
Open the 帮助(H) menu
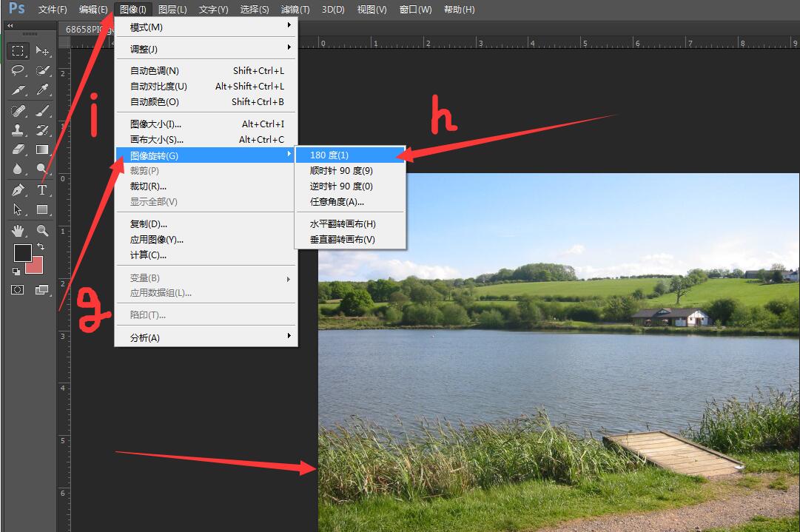(x=459, y=9)
